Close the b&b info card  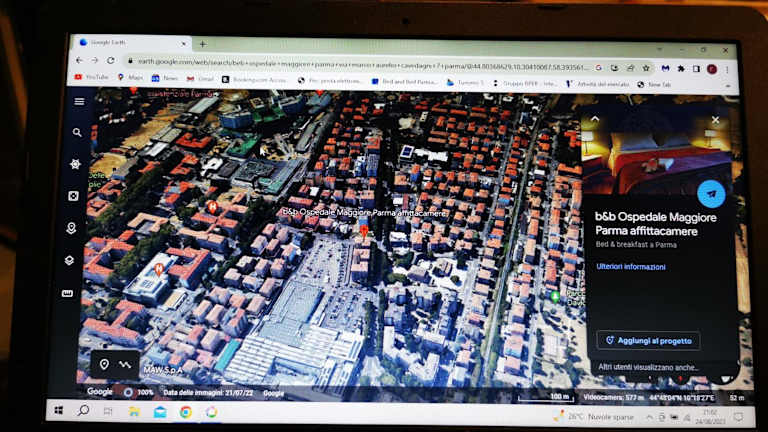[x=715, y=120]
